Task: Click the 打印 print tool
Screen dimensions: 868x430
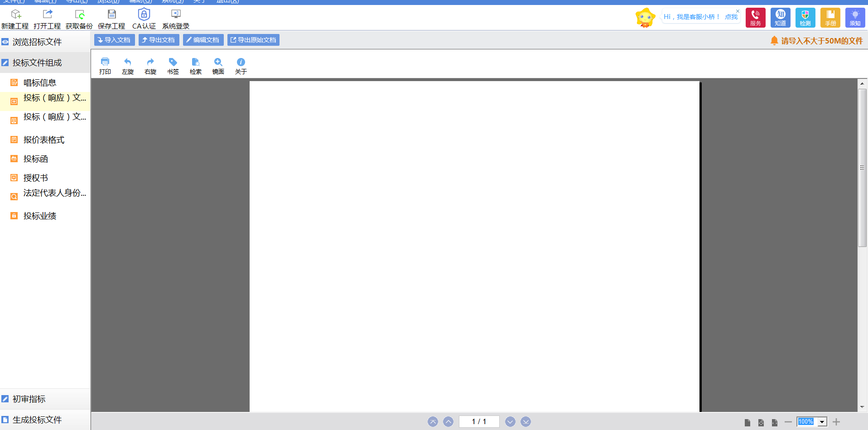Action: click(x=105, y=66)
